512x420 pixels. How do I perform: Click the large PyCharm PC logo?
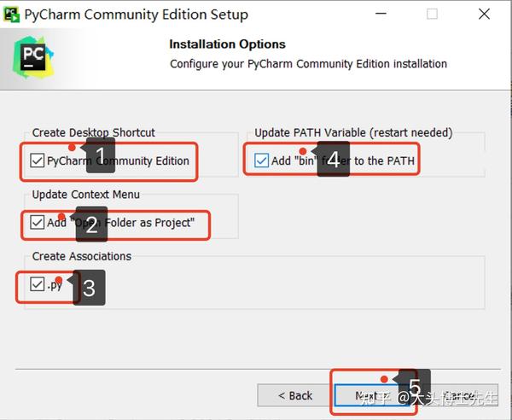33,57
